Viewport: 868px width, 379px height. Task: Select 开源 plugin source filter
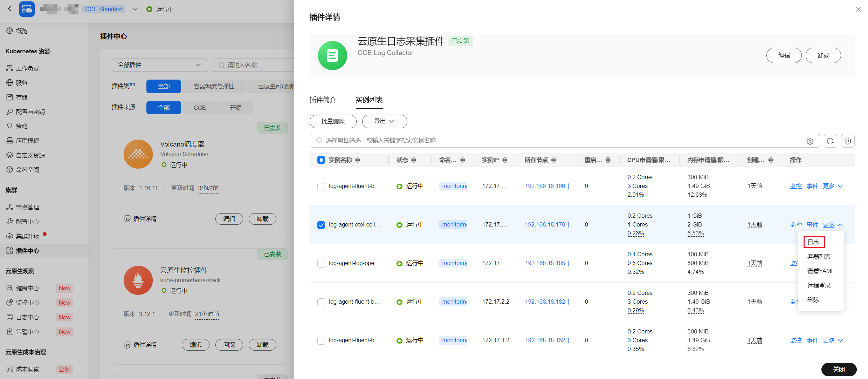(235, 108)
